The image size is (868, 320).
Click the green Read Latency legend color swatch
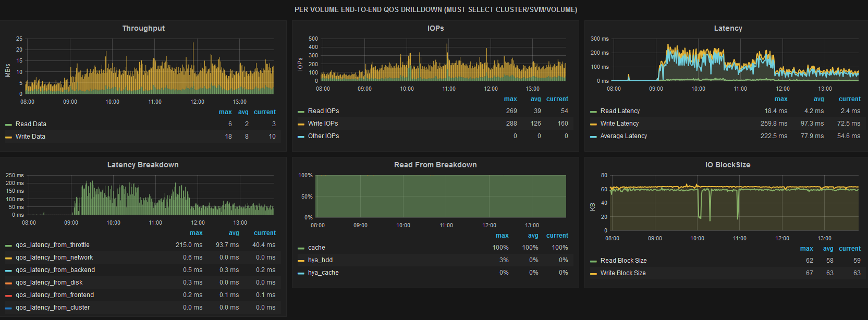tap(593, 112)
